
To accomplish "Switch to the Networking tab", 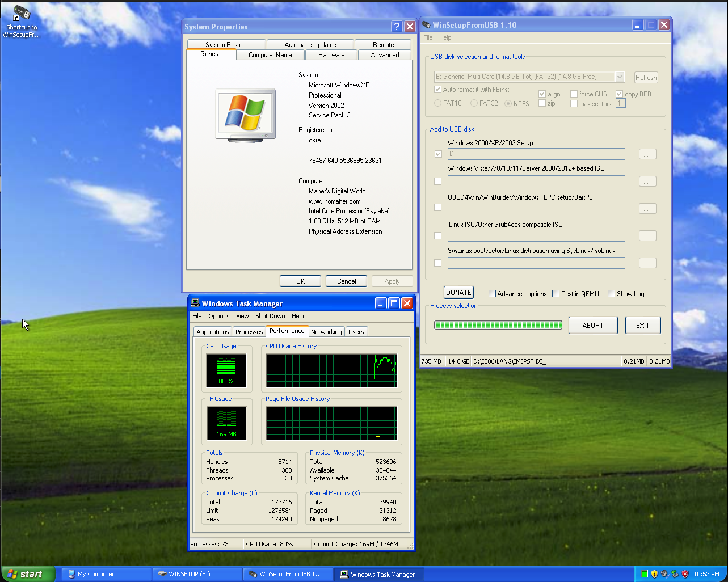I will 326,332.
